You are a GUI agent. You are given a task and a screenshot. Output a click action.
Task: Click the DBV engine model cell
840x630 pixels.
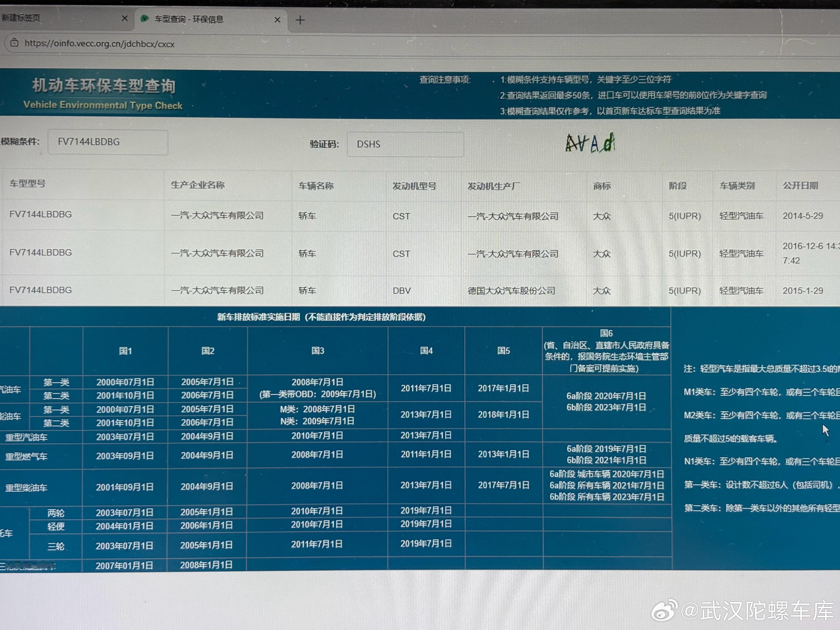coord(402,291)
